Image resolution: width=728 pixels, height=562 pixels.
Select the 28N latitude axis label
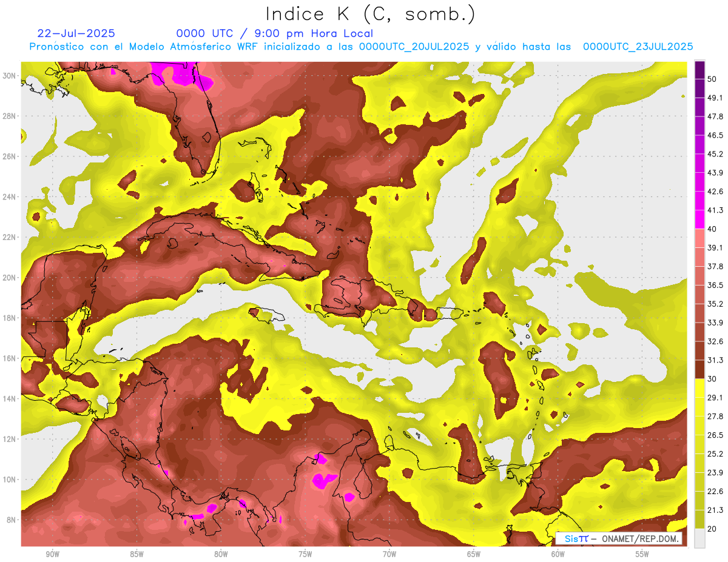tap(9, 116)
